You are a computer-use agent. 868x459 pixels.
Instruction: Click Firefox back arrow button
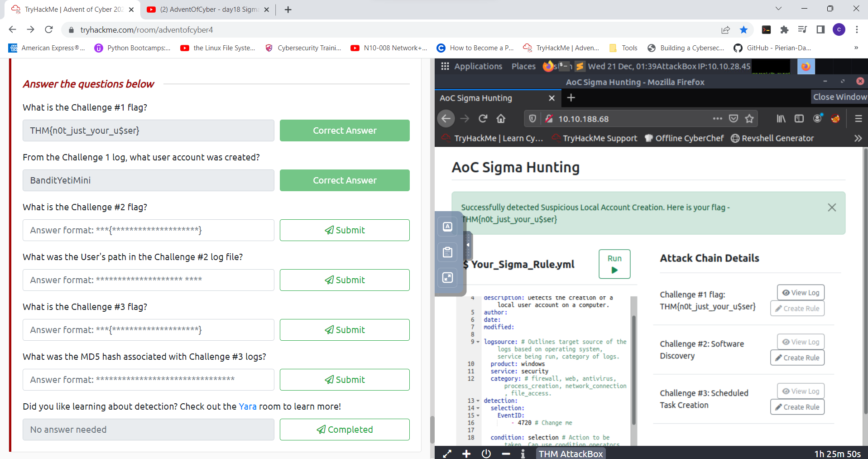tap(446, 119)
